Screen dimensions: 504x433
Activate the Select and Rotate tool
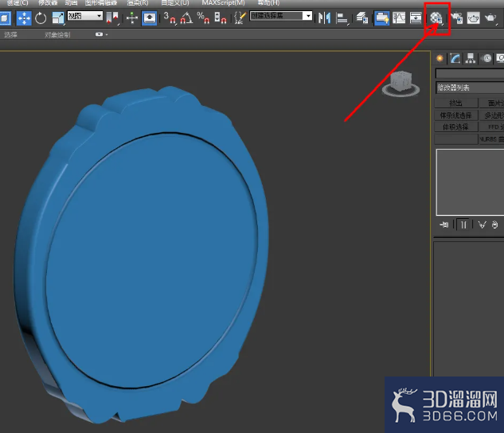click(x=41, y=18)
